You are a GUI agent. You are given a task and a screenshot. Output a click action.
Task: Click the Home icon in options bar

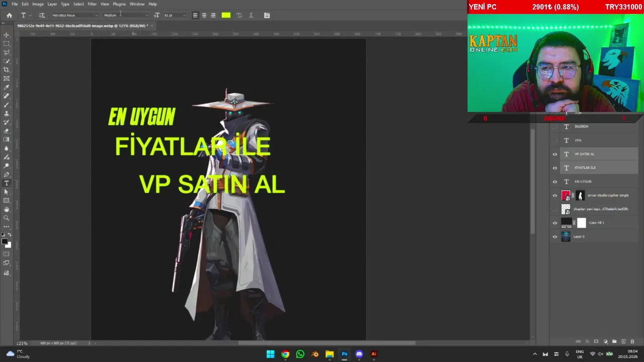coord(9,15)
